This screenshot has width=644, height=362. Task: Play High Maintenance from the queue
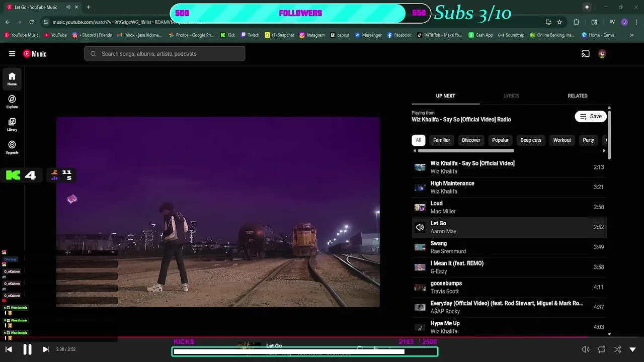[509, 187]
